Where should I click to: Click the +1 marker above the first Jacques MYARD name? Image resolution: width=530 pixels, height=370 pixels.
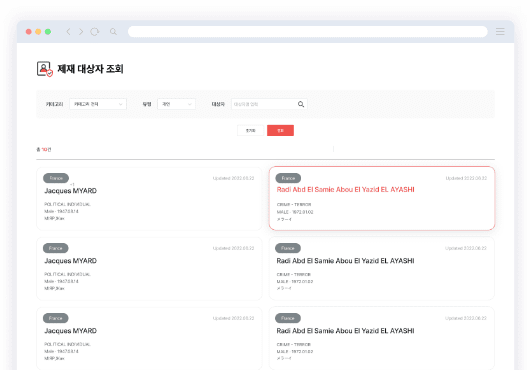[72, 184]
